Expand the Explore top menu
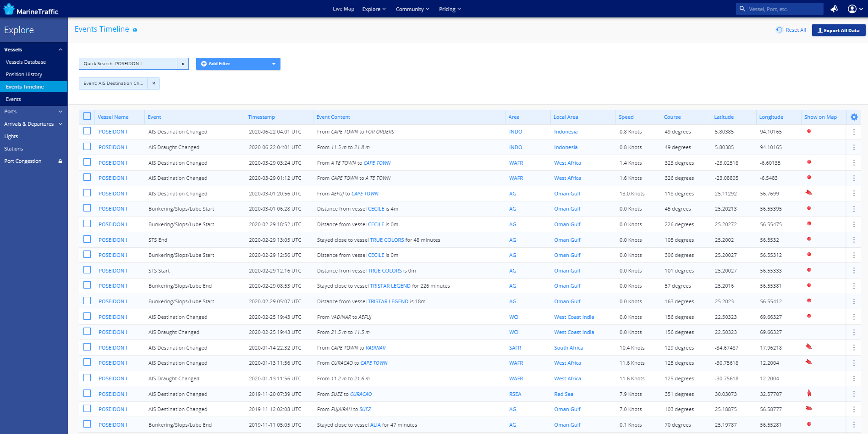 tap(374, 9)
